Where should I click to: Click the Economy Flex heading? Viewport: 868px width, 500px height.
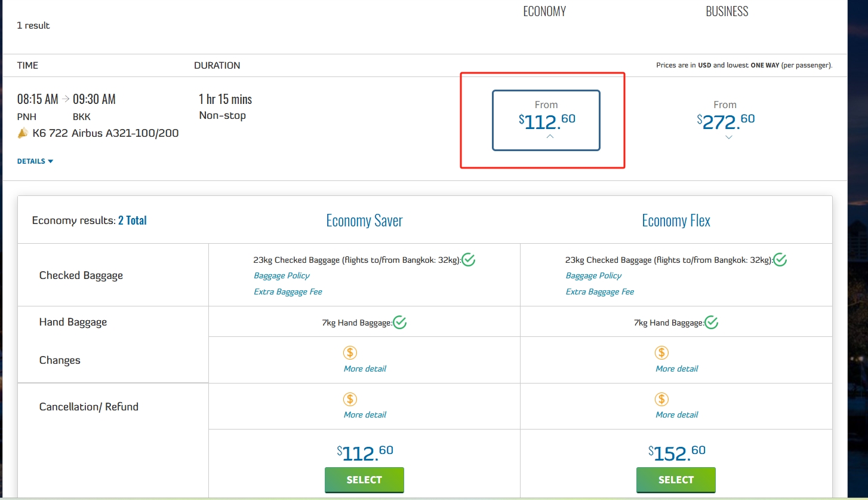tap(676, 220)
